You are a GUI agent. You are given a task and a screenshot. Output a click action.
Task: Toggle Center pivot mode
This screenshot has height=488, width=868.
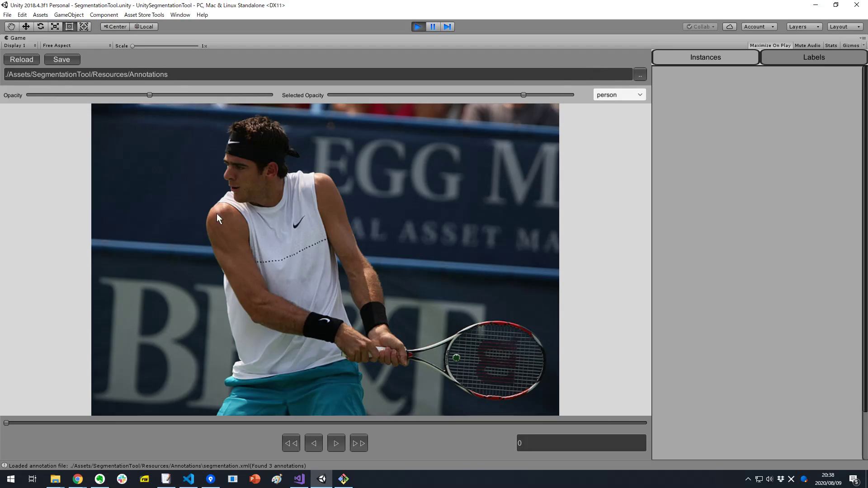coord(115,27)
